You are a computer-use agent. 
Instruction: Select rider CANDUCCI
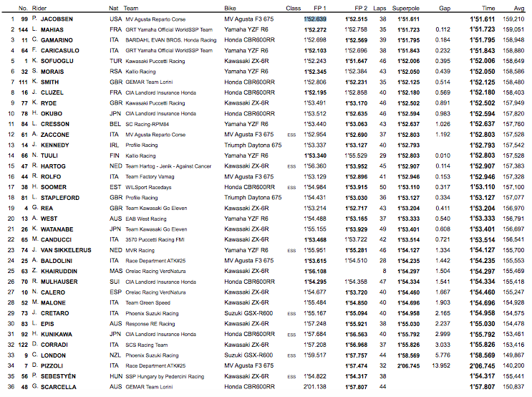(x=56, y=240)
